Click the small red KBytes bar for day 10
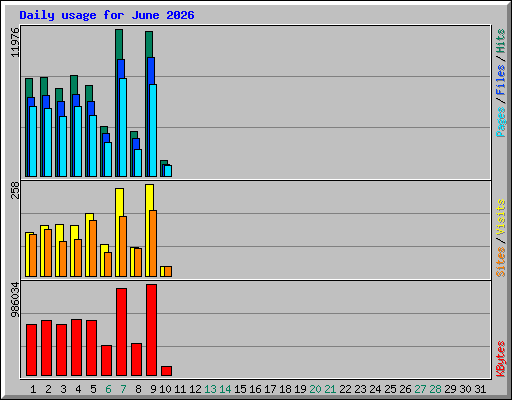Screen dimensions: 512x400 click(166, 371)
